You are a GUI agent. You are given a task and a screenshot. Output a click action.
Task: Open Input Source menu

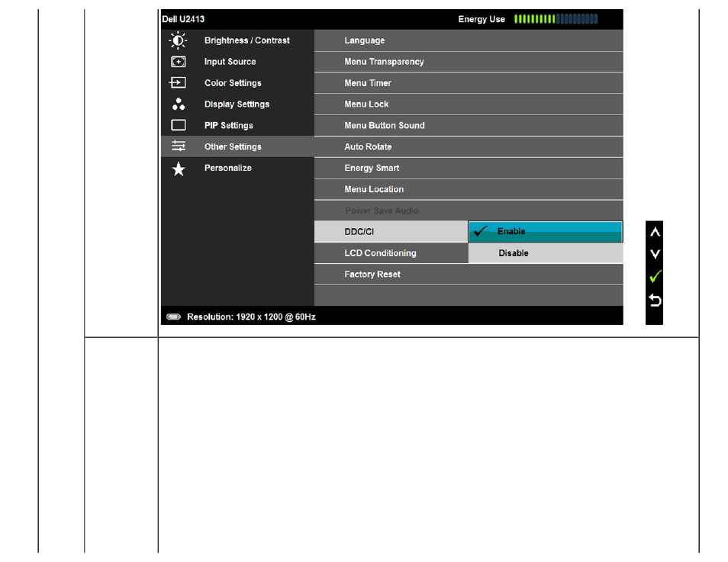click(x=237, y=62)
